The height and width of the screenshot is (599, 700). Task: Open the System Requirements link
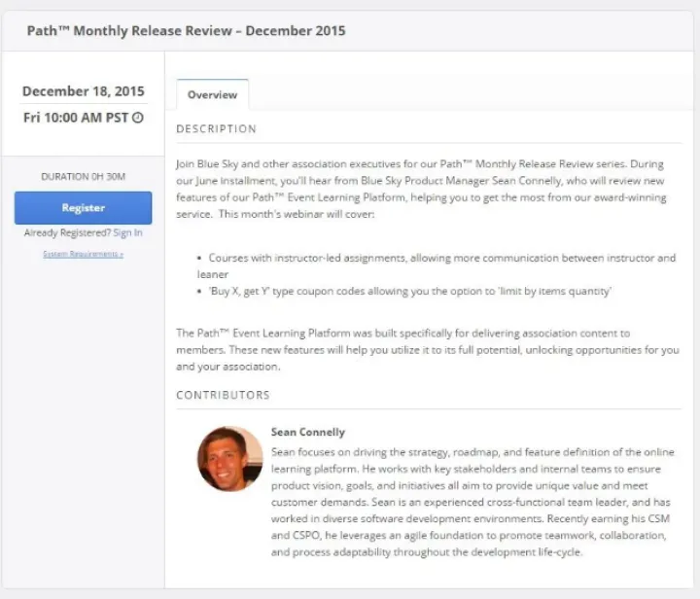(83, 254)
